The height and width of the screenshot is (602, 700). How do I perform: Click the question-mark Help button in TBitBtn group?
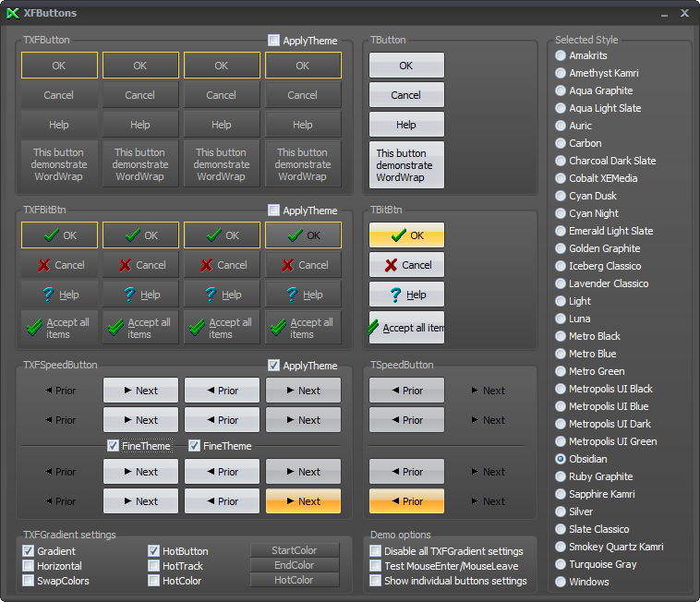pos(406,295)
